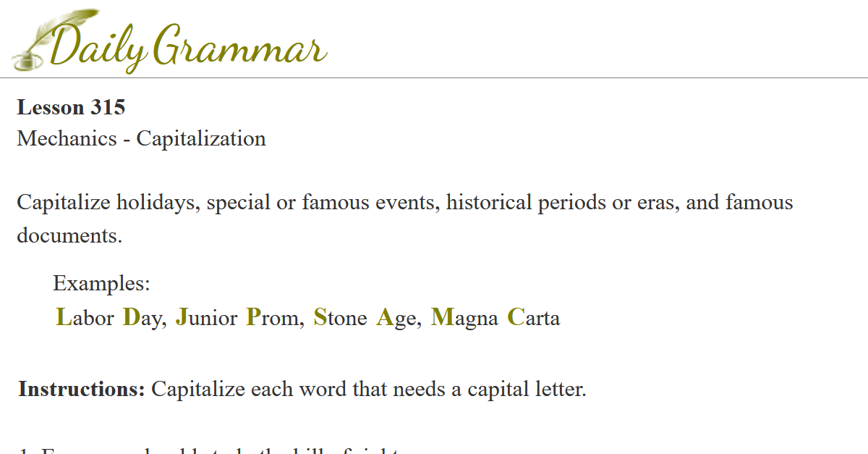Click the bold "Instructions:" label
The width and height of the screenshot is (868, 454).
(82, 389)
